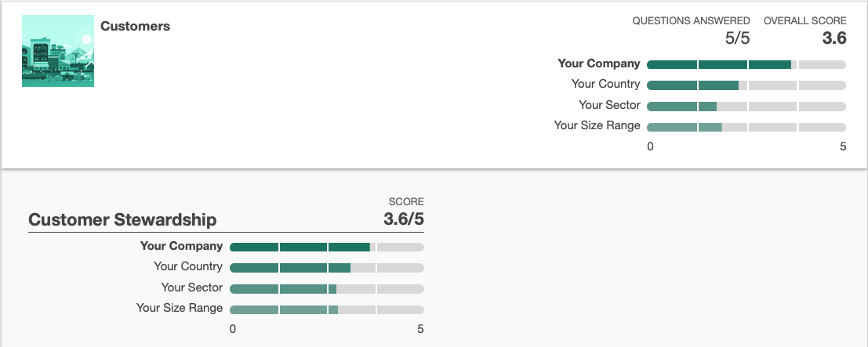Click Your Company bar in Customers card
The height and width of the screenshot is (347, 868).
click(746, 64)
